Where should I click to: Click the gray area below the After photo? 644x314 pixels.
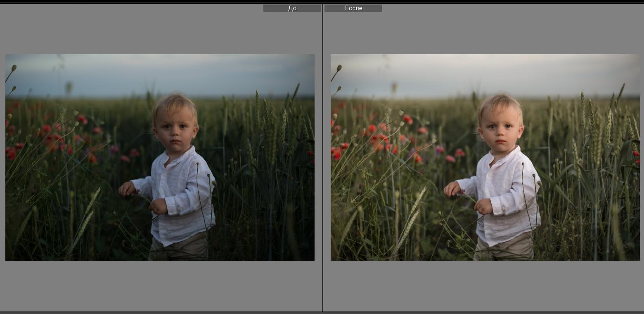485,285
